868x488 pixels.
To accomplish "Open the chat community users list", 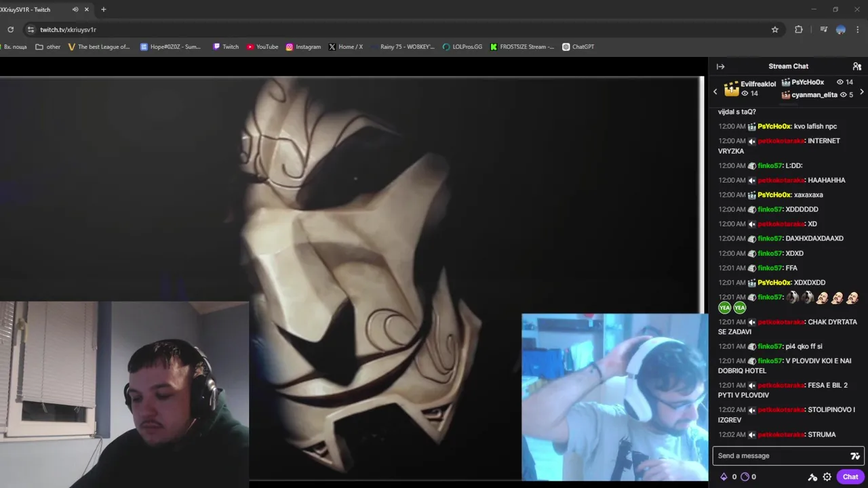I will 857,66.
